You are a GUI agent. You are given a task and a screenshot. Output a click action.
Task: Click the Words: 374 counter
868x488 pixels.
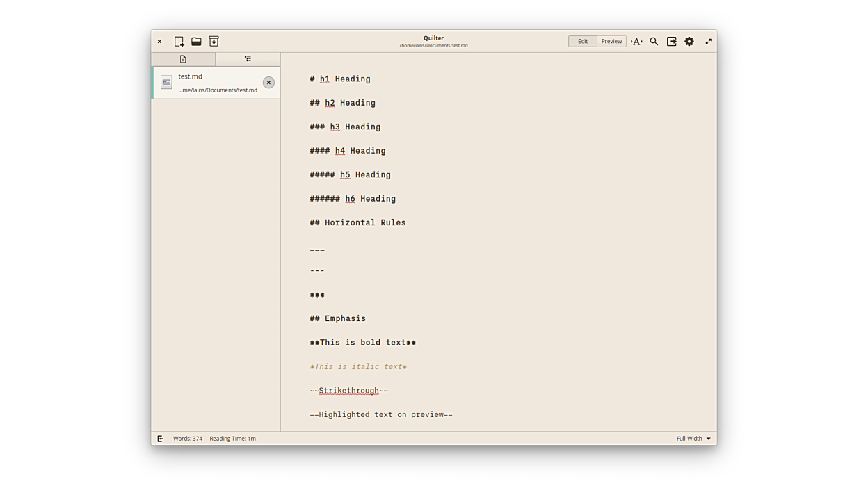coord(188,439)
